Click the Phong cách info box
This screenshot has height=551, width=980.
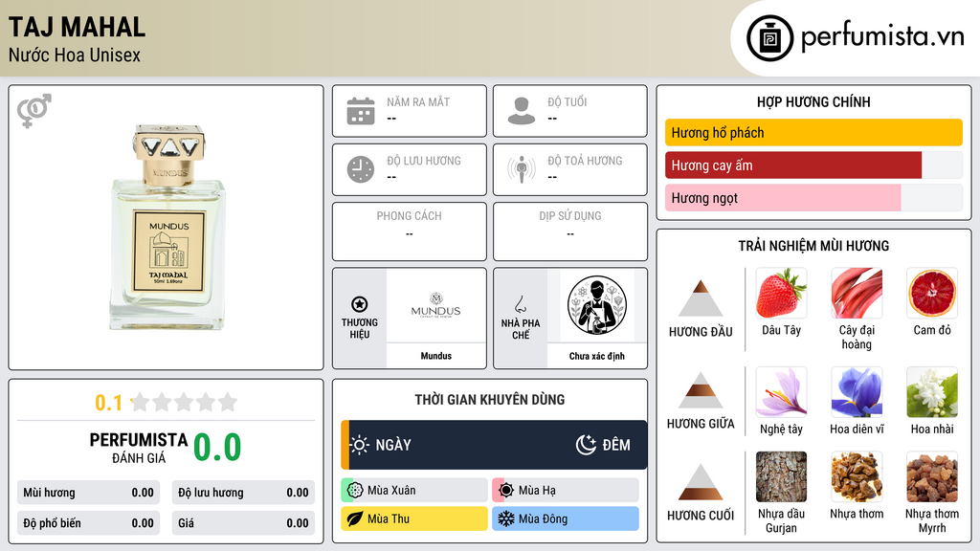coord(410,231)
